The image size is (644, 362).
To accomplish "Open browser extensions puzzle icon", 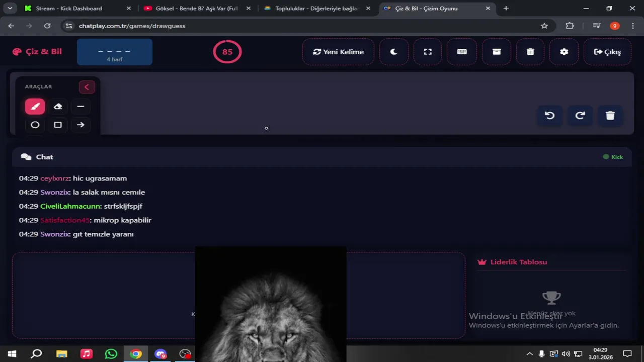I will pos(570,26).
